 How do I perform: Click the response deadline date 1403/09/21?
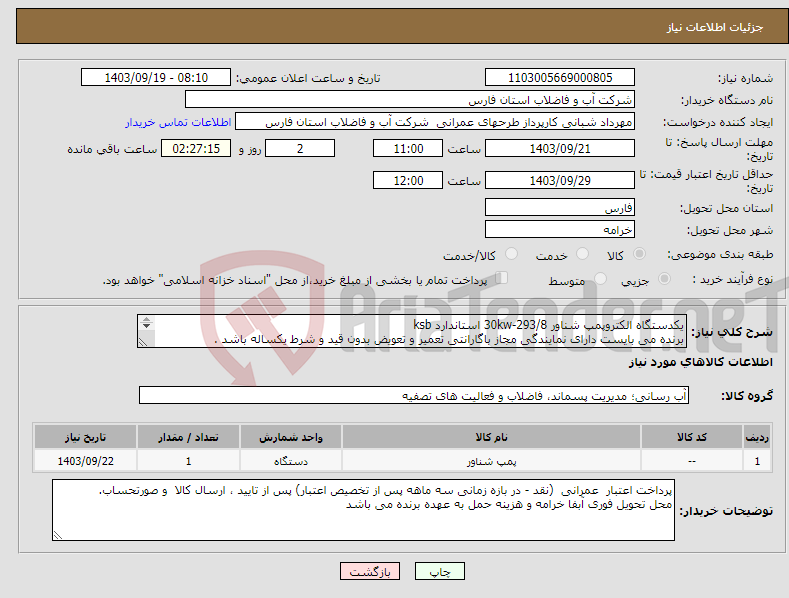pyautogui.click(x=560, y=148)
